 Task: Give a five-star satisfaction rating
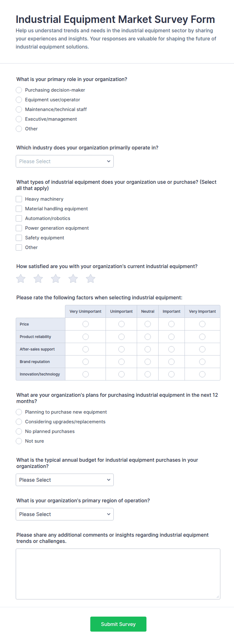[x=91, y=278]
